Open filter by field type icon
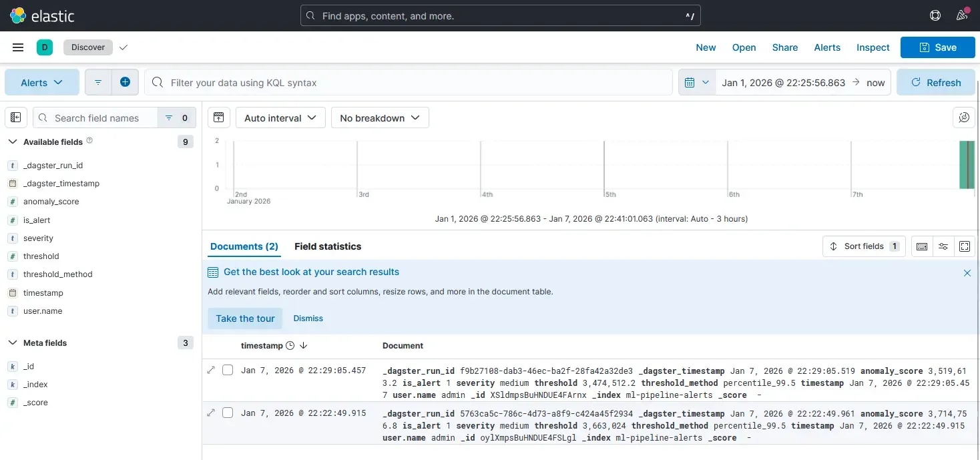The height and width of the screenshot is (460, 980). (x=172, y=118)
